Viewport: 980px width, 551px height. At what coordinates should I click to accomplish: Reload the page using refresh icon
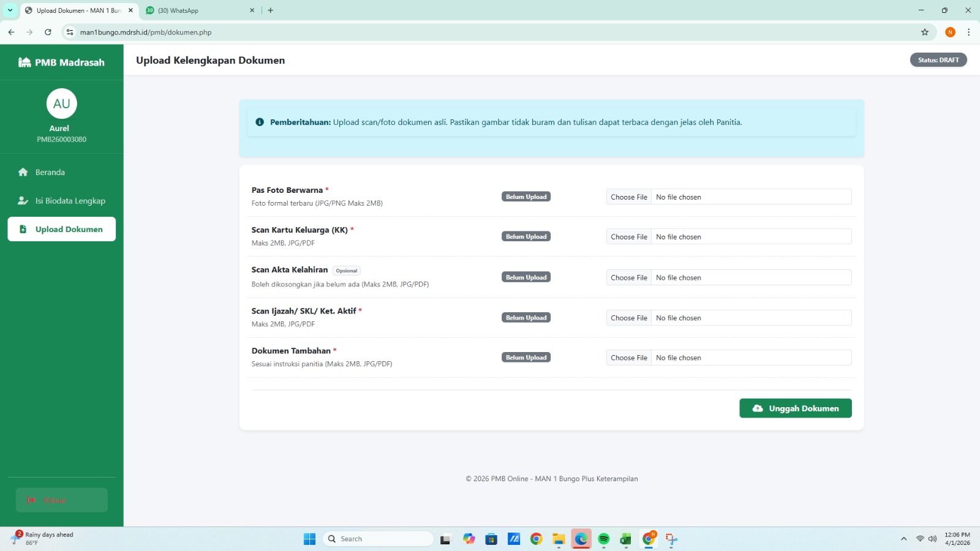tap(48, 32)
